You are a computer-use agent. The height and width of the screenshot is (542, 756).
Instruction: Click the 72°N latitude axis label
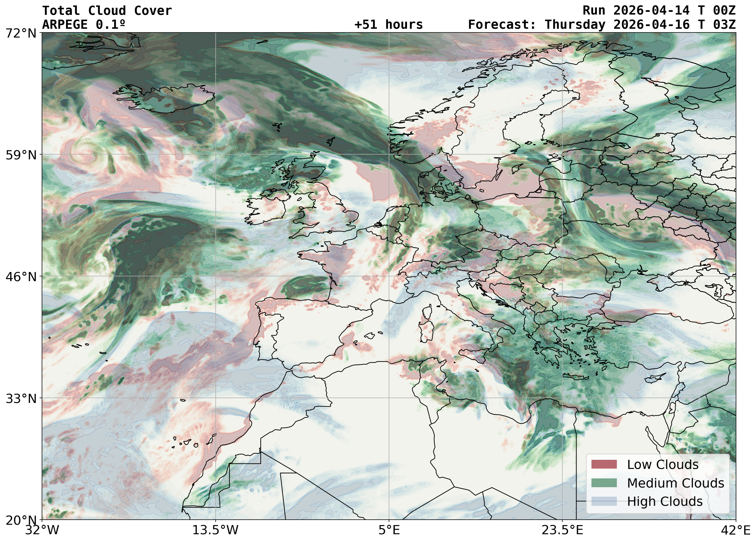click(21, 33)
